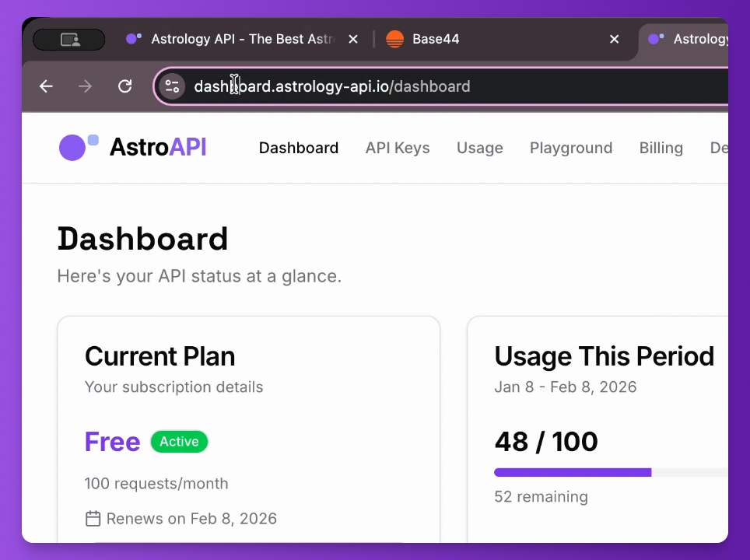This screenshot has width=750, height=560.
Task: Open the API Keys nav item
Action: 398,148
